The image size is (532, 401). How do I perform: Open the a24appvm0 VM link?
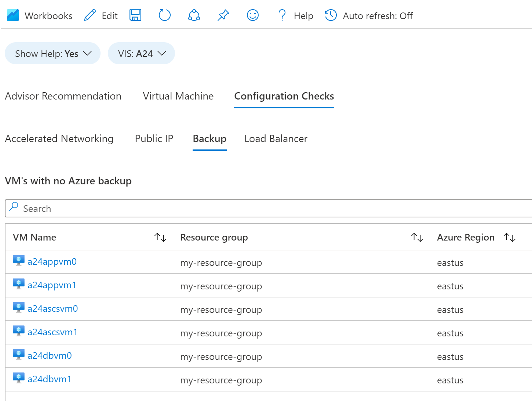click(x=52, y=262)
